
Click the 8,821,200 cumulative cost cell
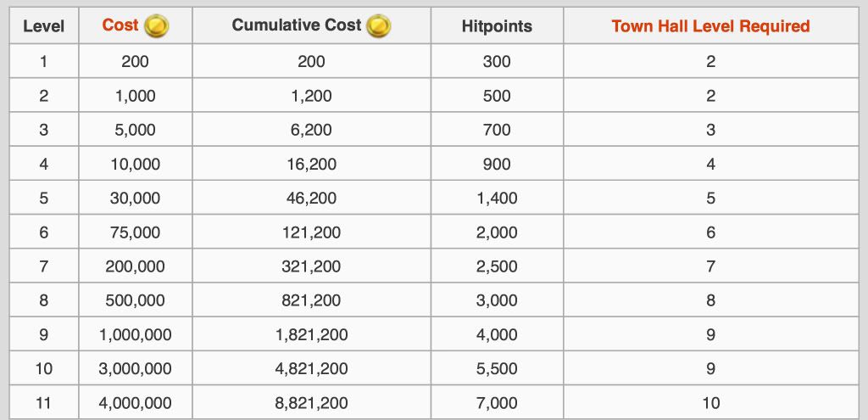(311, 403)
